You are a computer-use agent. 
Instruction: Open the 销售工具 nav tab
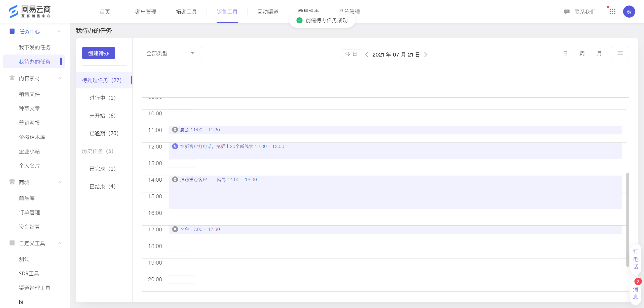tap(227, 12)
